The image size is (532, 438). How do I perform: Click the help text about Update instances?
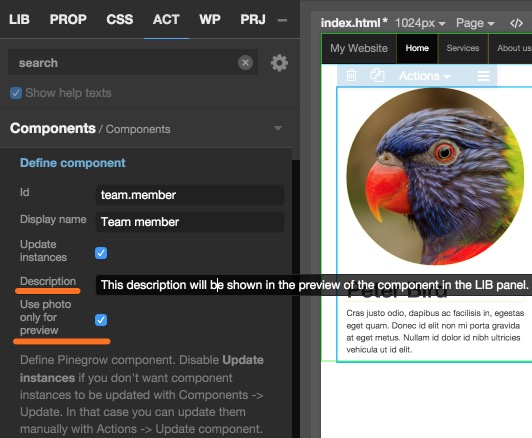[142, 394]
